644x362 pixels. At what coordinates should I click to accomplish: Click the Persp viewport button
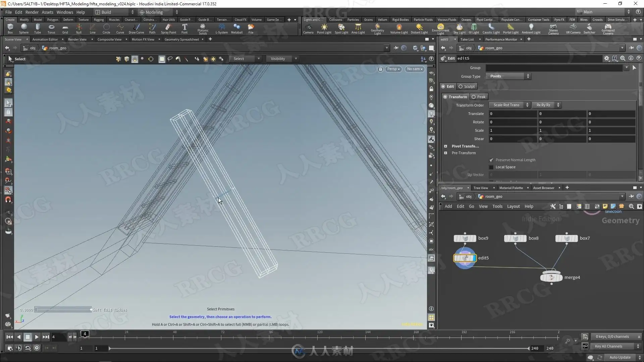click(393, 69)
